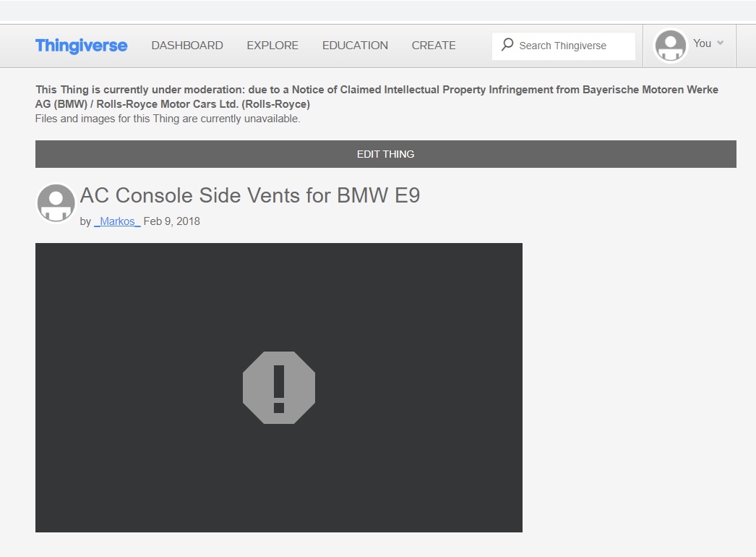Focus the Search Thingiverse field
Image resolution: width=756 pixels, height=557 pixels.
(564, 46)
